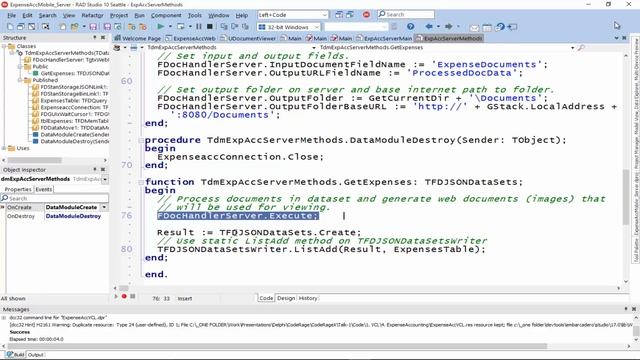Viewport: 640px width, 360px height.
Task: Switch to the Welcome Page tab
Action: (x=138, y=38)
